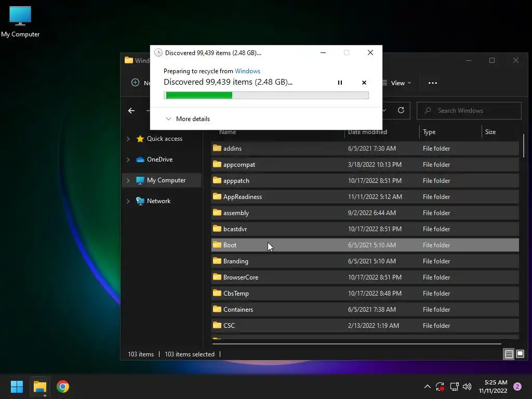Sort by Size column header
The width and height of the screenshot is (532, 399).
(490, 132)
